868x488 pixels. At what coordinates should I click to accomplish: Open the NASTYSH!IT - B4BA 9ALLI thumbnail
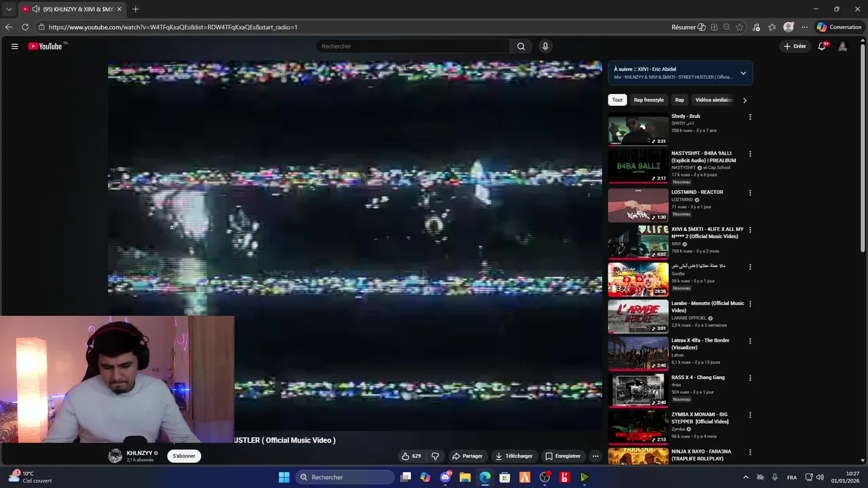[638, 167]
